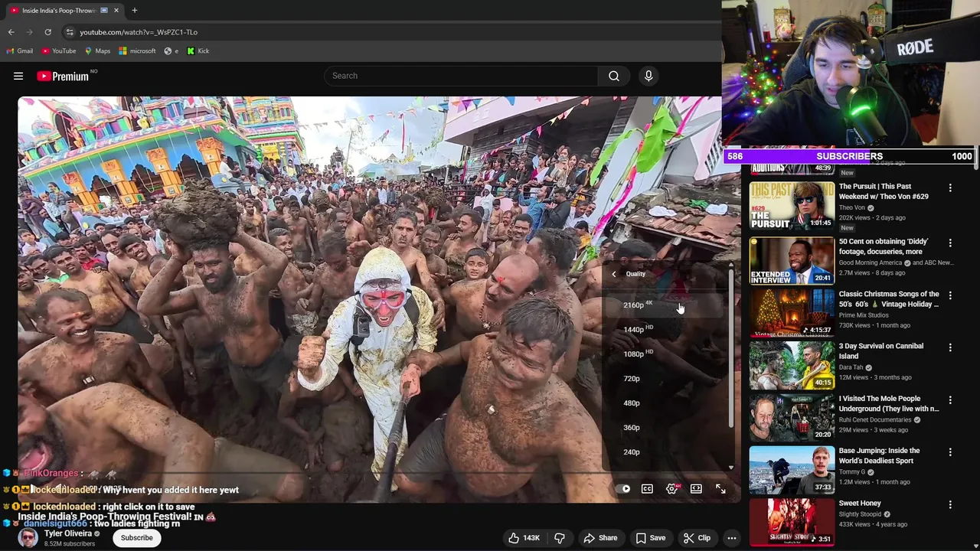Open options for Cannibal Island video
This screenshot has height=551, width=980.
[950, 347]
